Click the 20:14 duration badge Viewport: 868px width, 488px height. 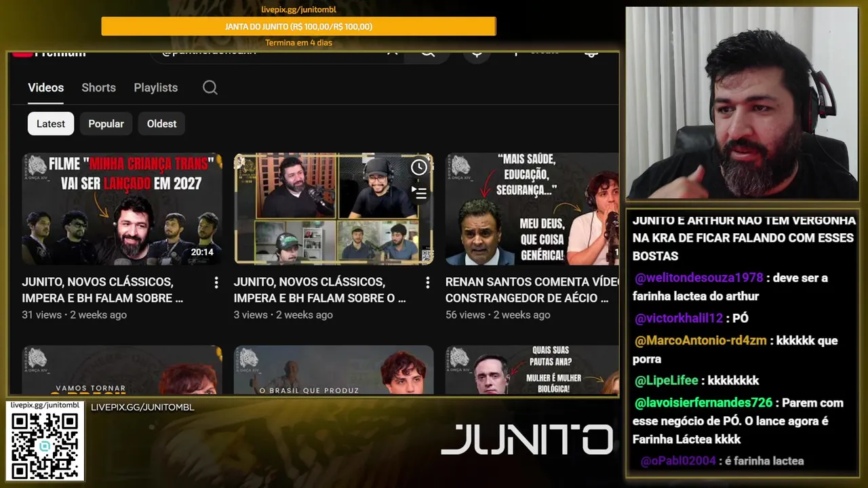pyautogui.click(x=202, y=252)
